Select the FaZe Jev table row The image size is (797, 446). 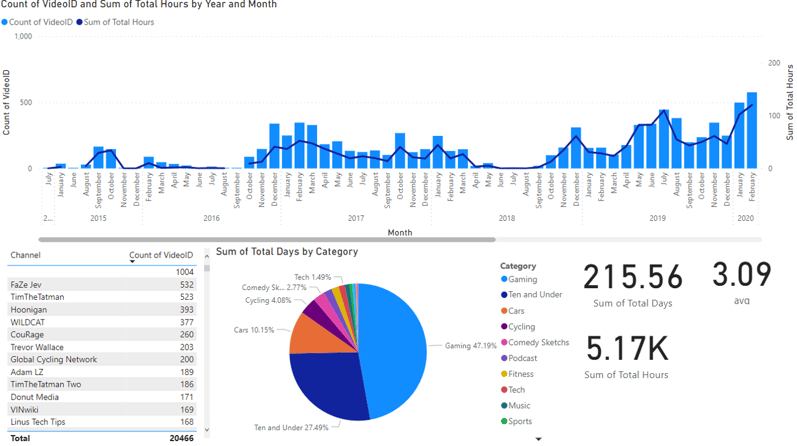click(102, 285)
